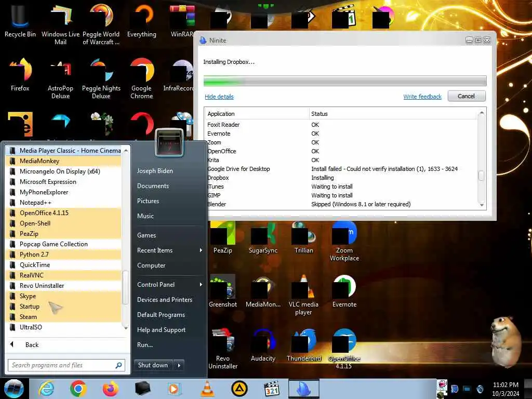Click the start menu programs scrollbar
Viewport: 532px width, 399px height.
tap(126, 287)
